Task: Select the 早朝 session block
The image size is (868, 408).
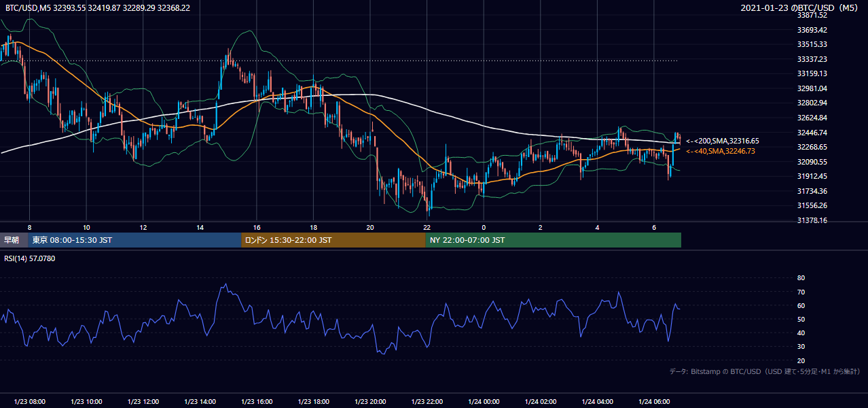Action: (14, 240)
